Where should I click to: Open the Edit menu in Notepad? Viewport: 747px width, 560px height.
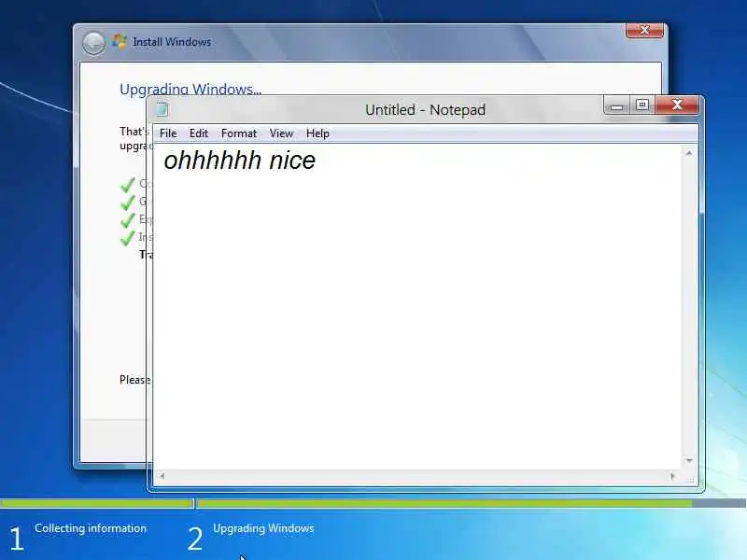199,133
